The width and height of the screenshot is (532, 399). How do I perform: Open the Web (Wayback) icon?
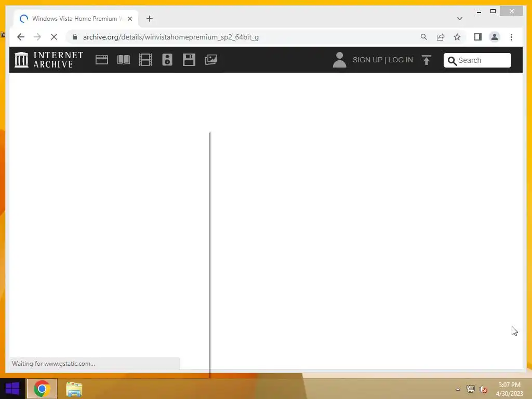(101, 60)
